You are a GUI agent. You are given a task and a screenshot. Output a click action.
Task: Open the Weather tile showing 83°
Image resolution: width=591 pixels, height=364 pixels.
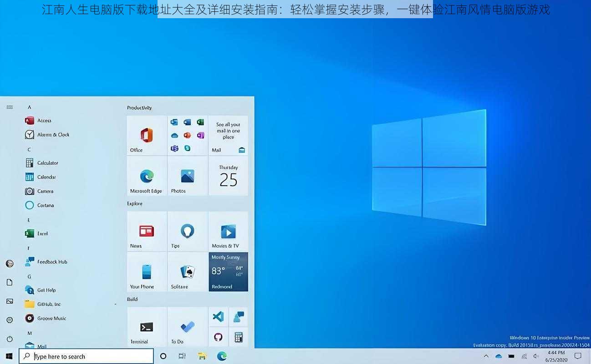(228, 272)
